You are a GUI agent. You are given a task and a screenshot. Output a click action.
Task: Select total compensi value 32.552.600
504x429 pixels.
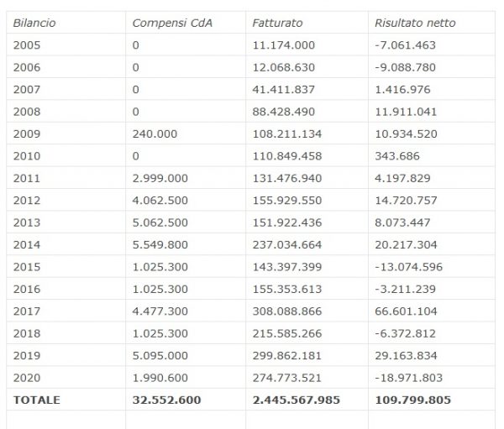[166, 400]
